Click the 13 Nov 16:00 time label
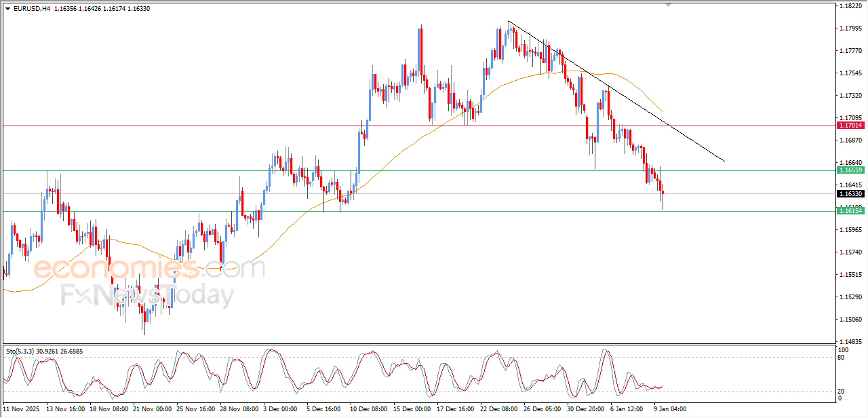The image size is (868, 418). click(66, 409)
